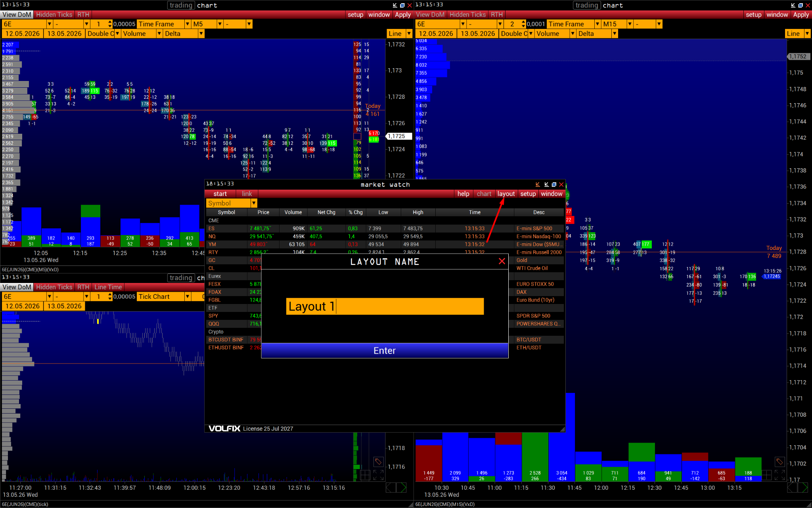Select the NQ row in market watch
The width and height of the screenshot is (812, 508).
tap(385, 237)
